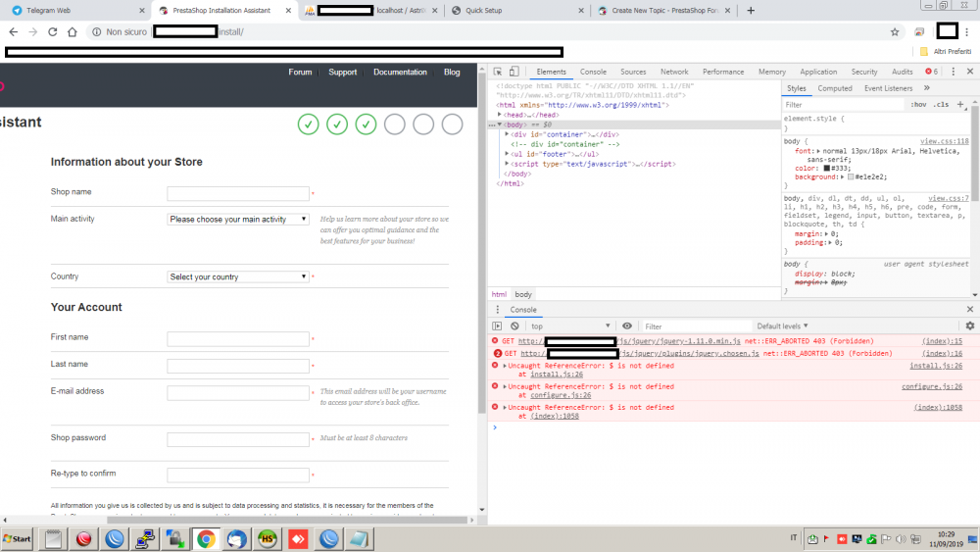Toggle the console live expression eye icon

click(627, 326)
